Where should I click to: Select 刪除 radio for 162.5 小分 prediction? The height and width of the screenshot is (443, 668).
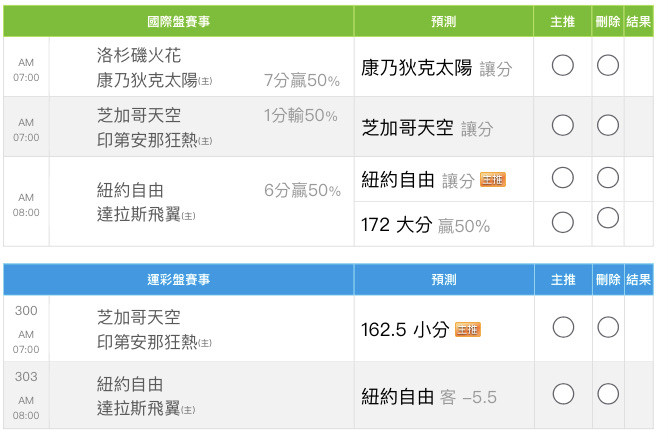coord(607,327)
